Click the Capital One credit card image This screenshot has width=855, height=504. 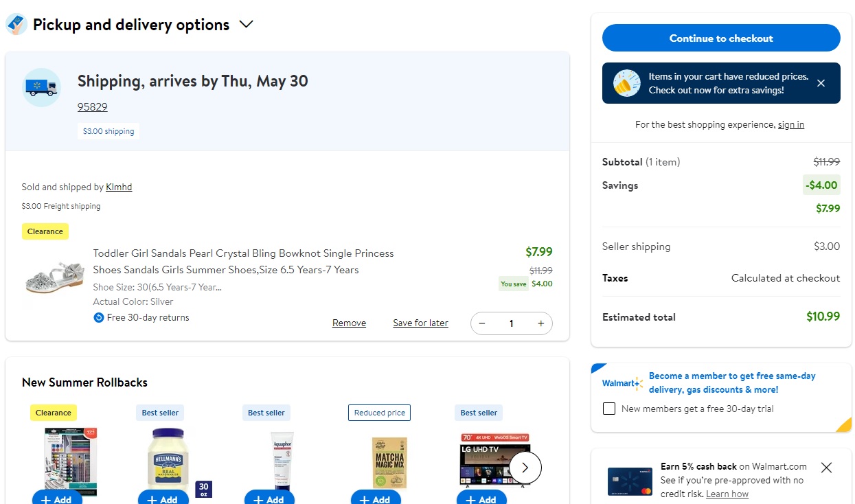629,479
